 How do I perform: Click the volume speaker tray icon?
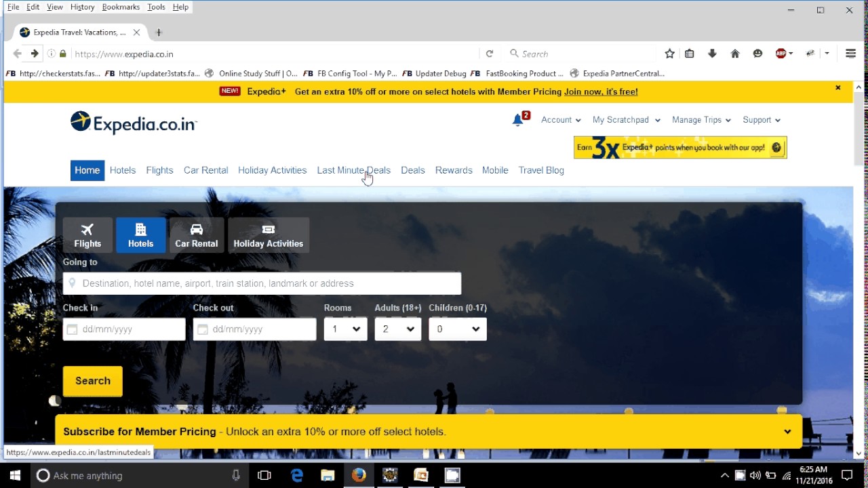[755, 475]
